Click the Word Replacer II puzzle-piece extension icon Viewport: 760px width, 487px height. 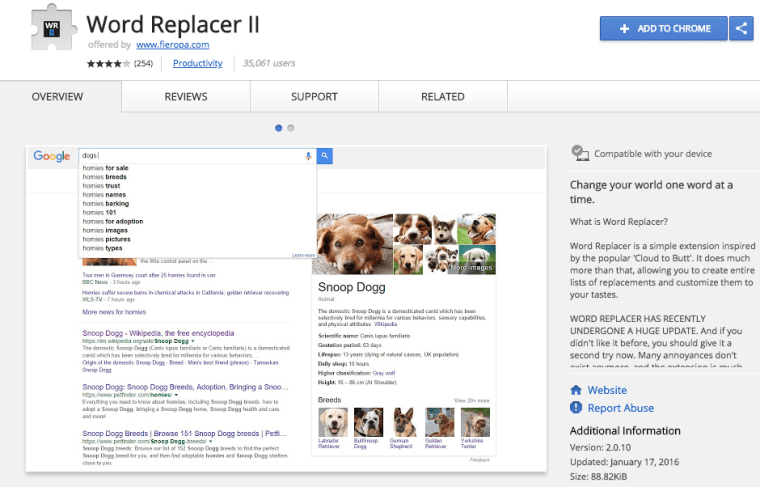pyautogui.click(x=54, y=28)
